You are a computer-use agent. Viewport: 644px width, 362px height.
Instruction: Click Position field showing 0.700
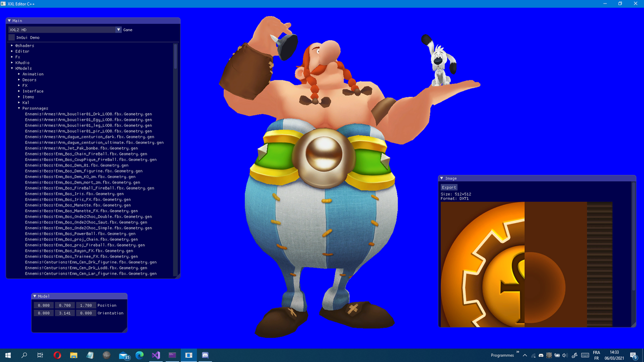coord(64,305)
